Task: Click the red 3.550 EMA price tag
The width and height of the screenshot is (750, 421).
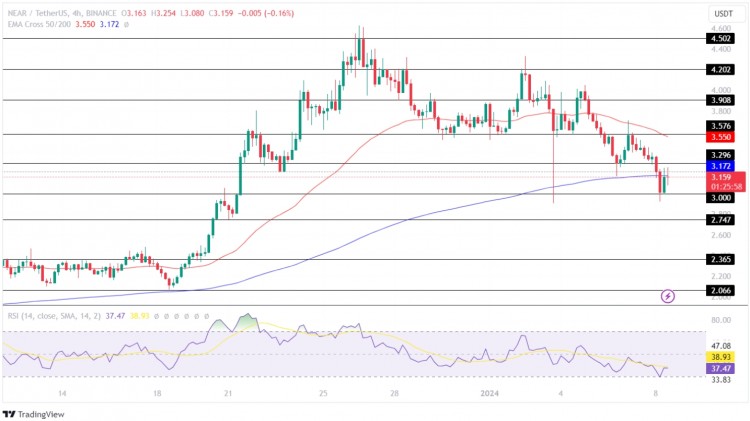Action: coord(721,136)
